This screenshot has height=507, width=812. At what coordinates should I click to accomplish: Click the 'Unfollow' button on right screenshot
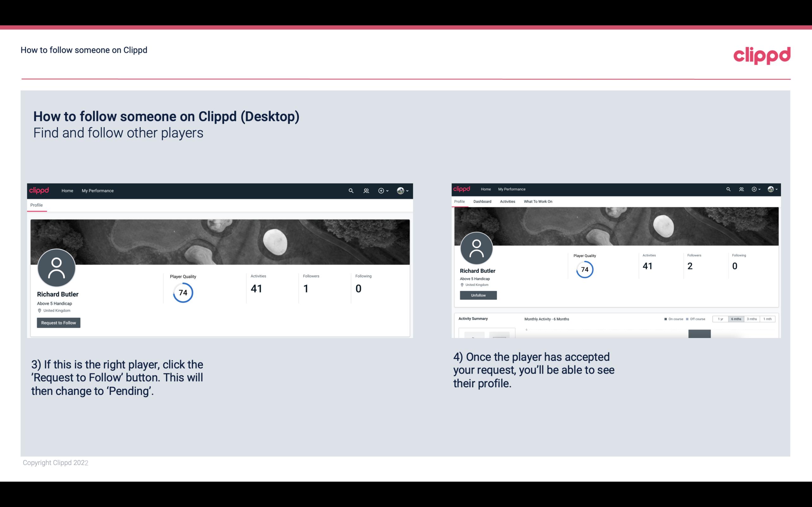point(477,295)
